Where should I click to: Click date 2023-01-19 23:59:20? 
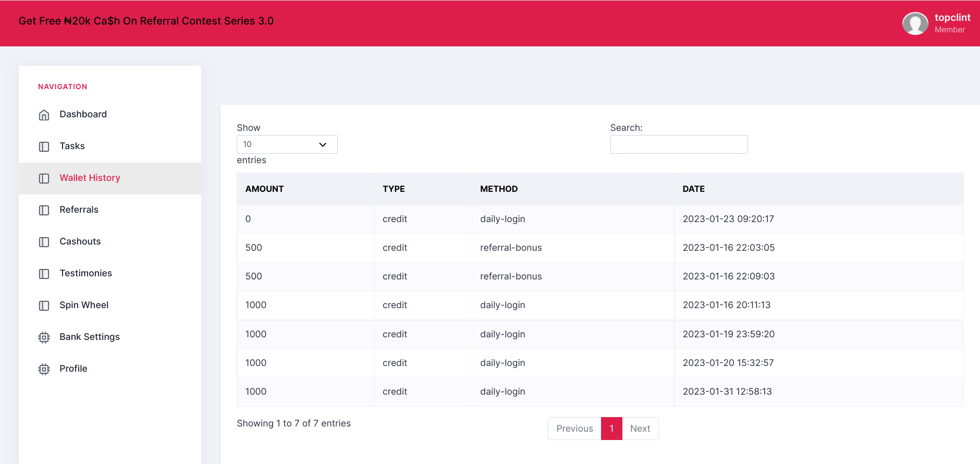(x=729, y=334)
